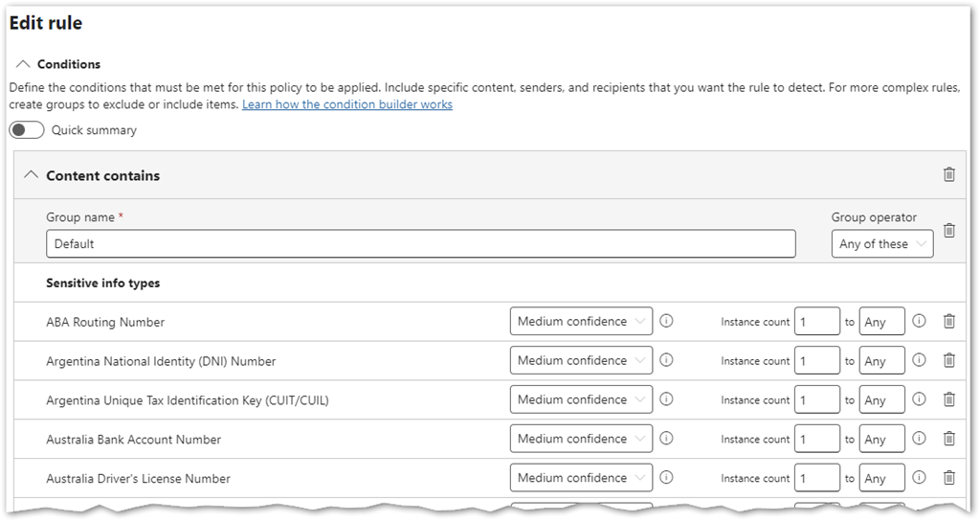Click confidence info icon for Argentina CUIT/CUIL row
The height and width of the screenshot is (522, 980).
(x=666, y=399)
